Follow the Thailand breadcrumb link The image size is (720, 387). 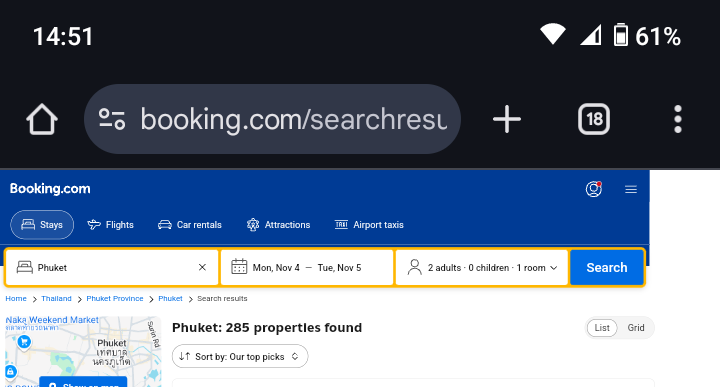click(x=56, y=298)
